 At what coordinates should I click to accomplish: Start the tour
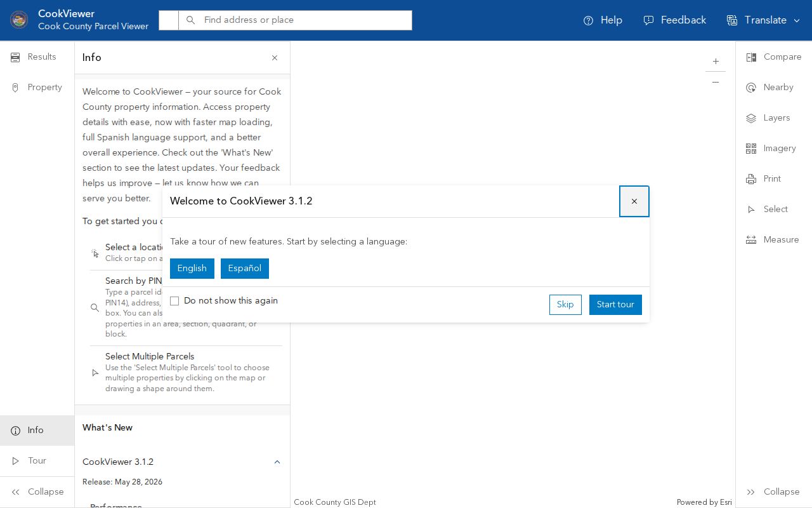[615, 305]
